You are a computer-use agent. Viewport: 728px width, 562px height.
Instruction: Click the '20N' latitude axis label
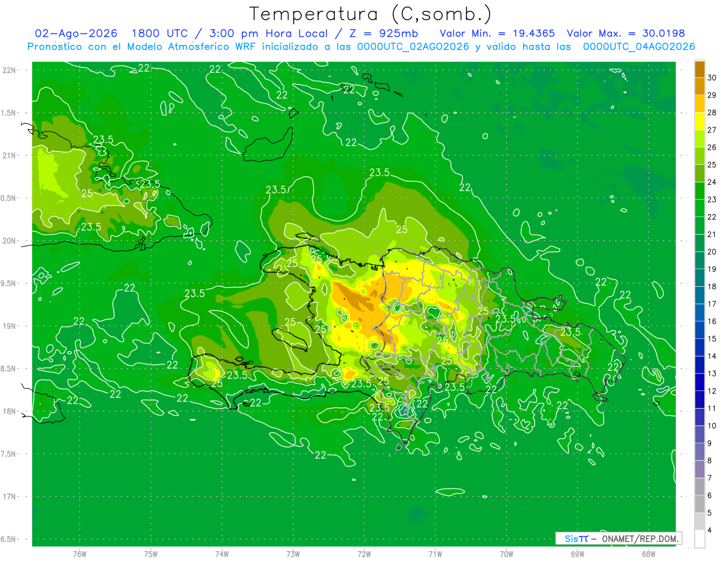(x=10, y=241)
